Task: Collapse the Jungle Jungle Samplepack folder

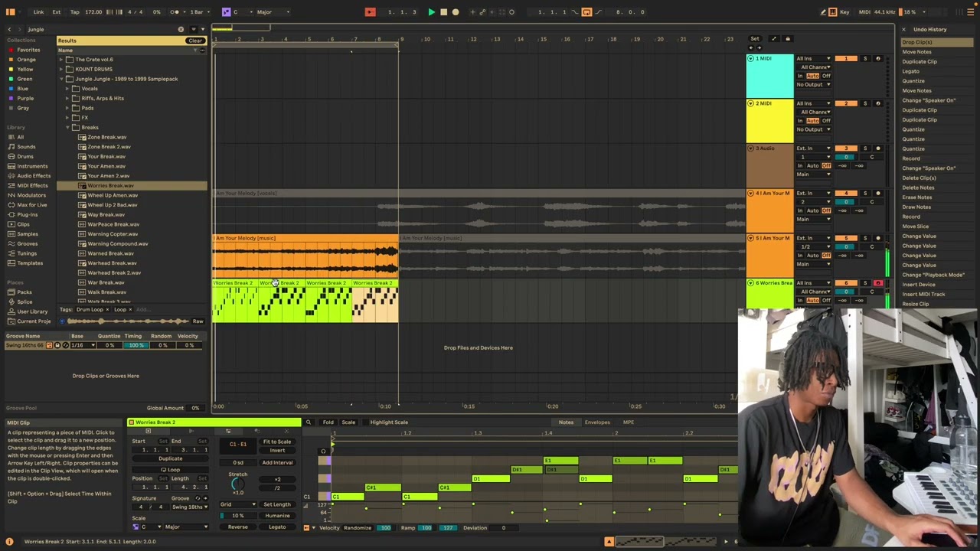Action: (x=61, y=79)
